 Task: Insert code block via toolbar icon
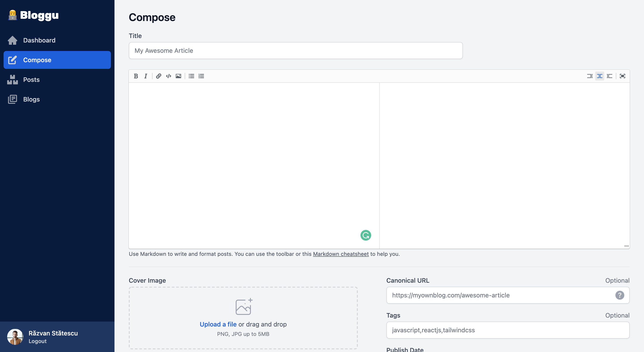tap(169, 76)
